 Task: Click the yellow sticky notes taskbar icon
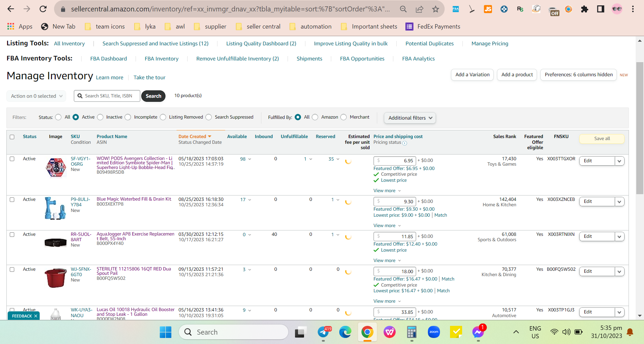coord(456,332)
